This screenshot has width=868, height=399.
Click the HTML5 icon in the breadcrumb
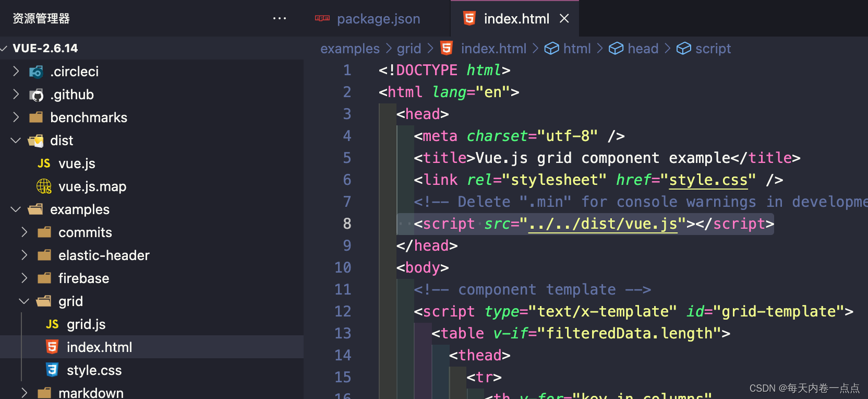point(447,48)
